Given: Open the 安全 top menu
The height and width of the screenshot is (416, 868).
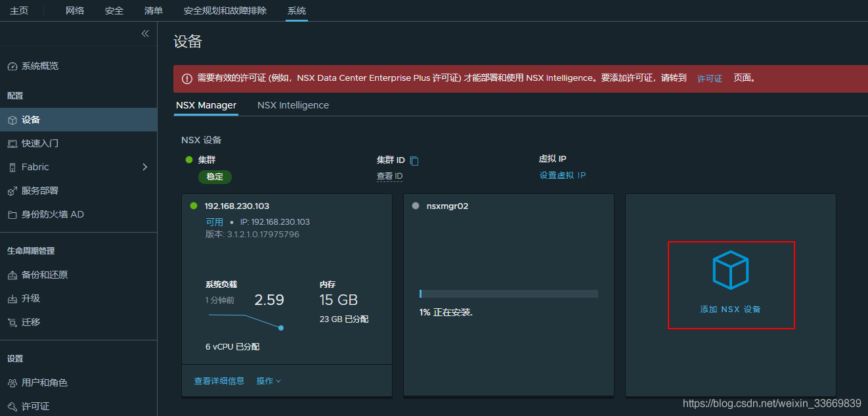Looking at the screenshot, I should [x=114, y=11].
